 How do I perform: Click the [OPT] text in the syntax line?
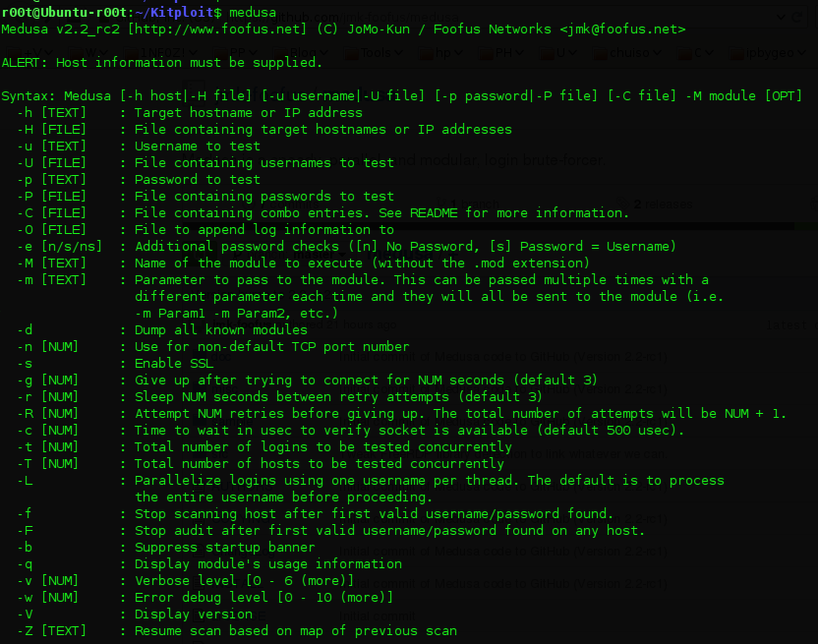pyautogui.click(x=783, y=96)
